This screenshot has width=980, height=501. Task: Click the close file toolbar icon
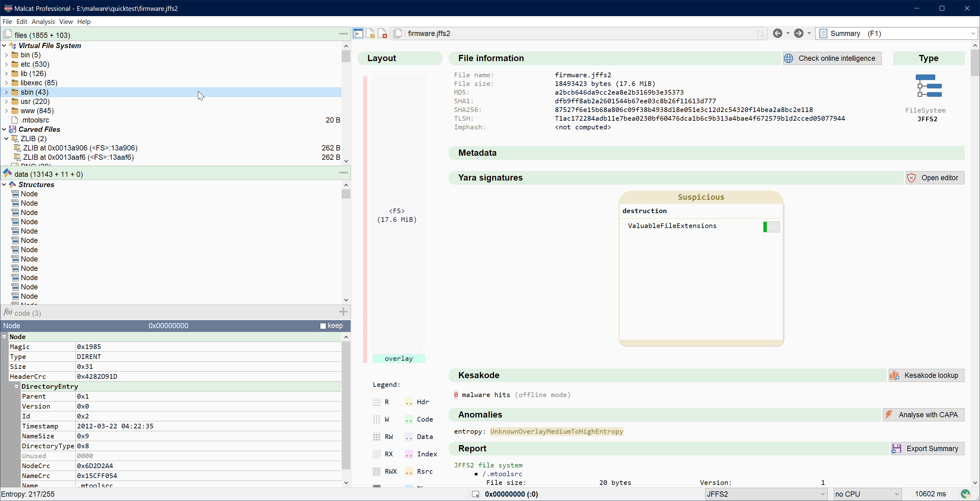coord(382,34)
